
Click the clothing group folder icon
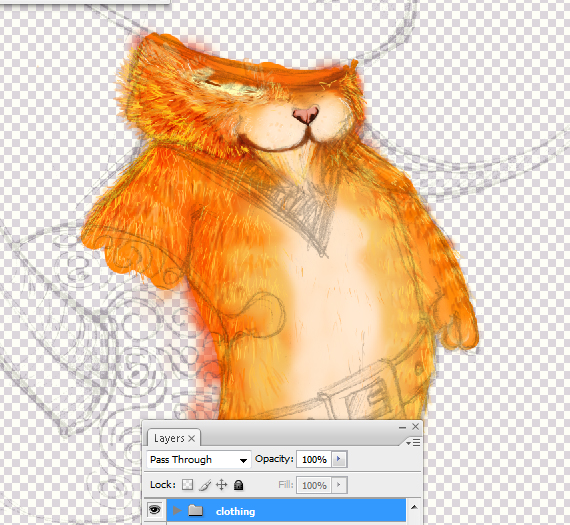[196, 510]
